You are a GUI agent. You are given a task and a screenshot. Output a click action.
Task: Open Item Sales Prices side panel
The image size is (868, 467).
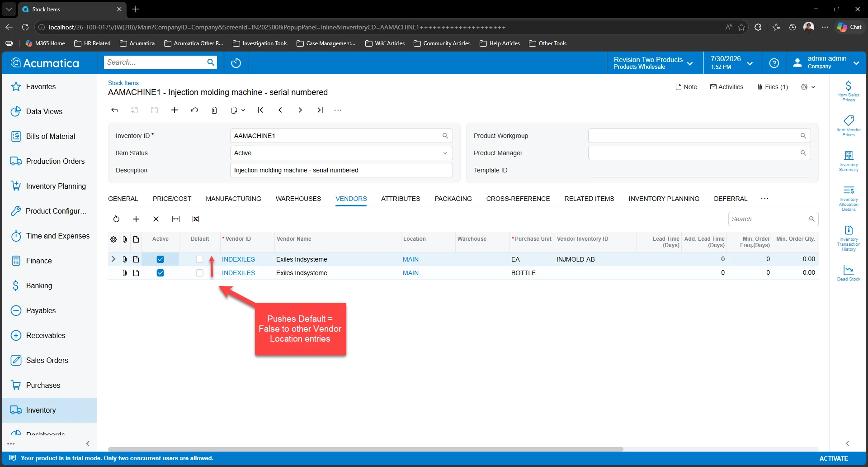pos(849,91)
